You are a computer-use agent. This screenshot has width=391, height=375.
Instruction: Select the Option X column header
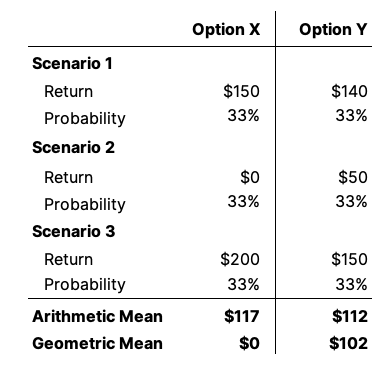tap(226, 30)
